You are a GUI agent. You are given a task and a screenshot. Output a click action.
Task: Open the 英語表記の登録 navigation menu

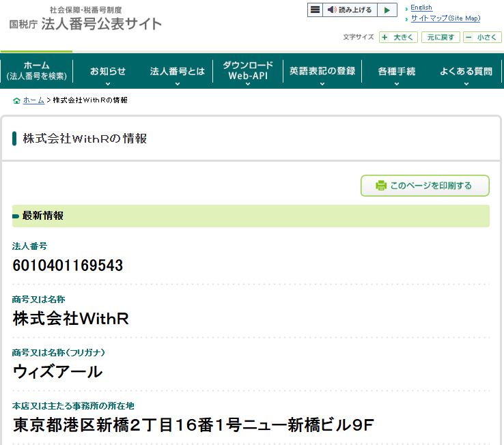coord(322,71)
